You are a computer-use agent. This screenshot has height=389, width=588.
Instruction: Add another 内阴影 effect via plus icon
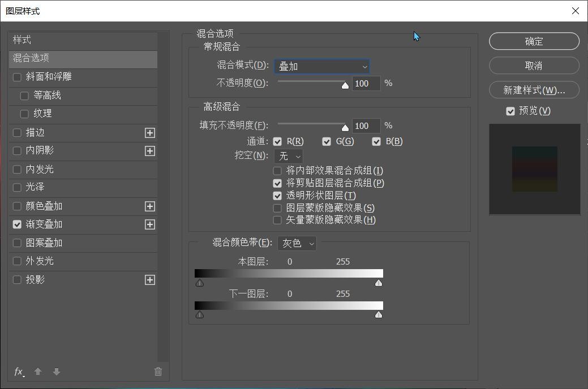(149, 151)
